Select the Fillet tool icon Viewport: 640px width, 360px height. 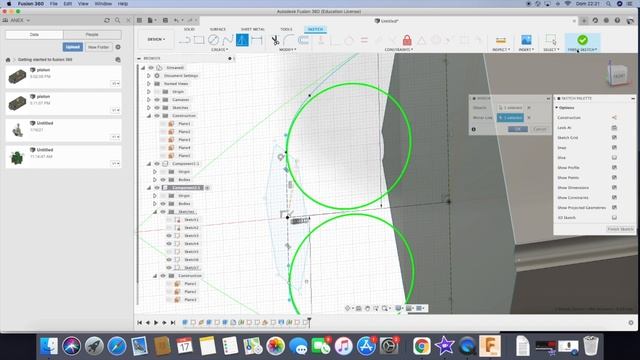pos(289,40)
